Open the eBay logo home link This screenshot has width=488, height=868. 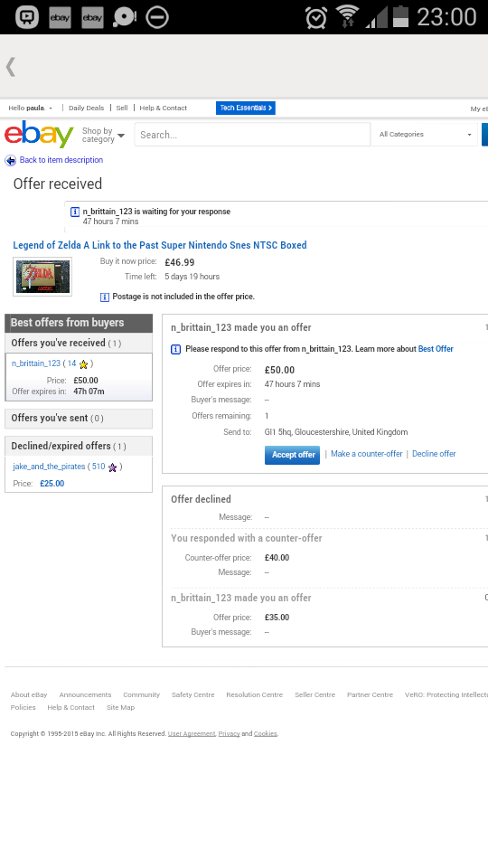(x=39, y=134)
